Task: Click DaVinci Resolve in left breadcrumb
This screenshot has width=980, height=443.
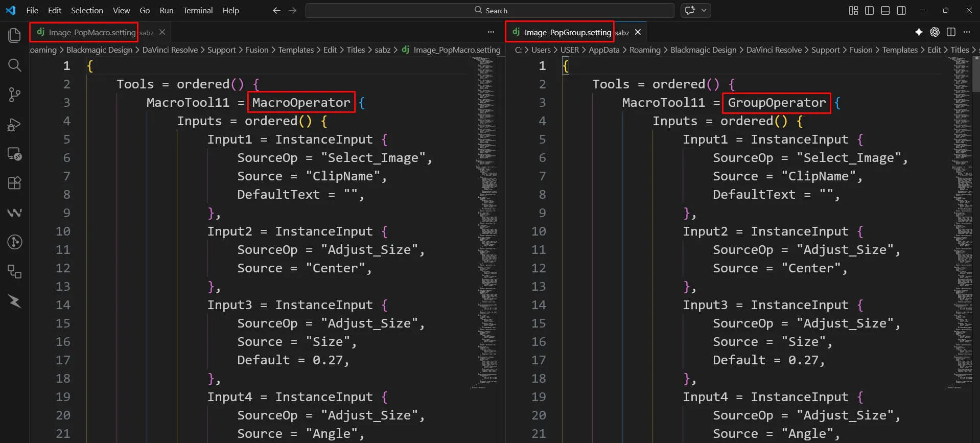Action: pyautogui.click(x=170, y=50)
